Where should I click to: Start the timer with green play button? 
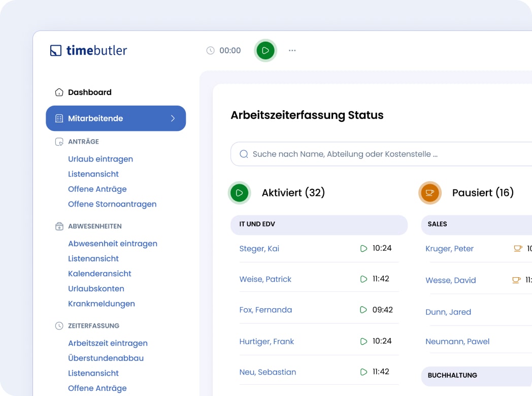click(265, 50)
